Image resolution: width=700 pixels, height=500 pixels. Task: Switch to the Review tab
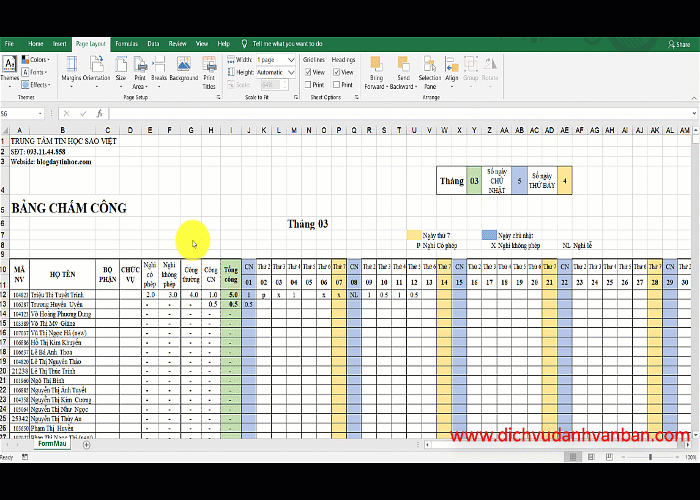[177, 44]
